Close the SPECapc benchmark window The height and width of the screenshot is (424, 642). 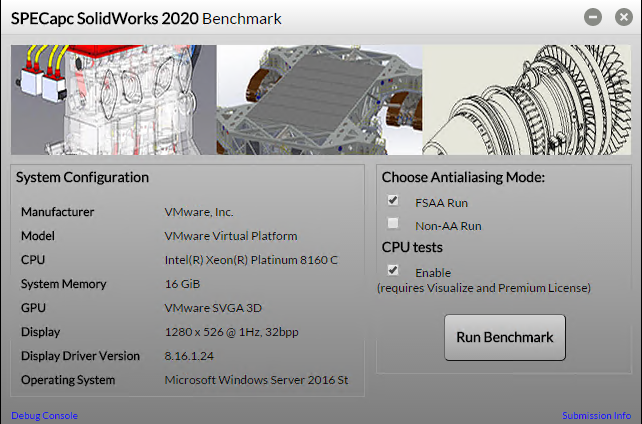click(619, 17)
